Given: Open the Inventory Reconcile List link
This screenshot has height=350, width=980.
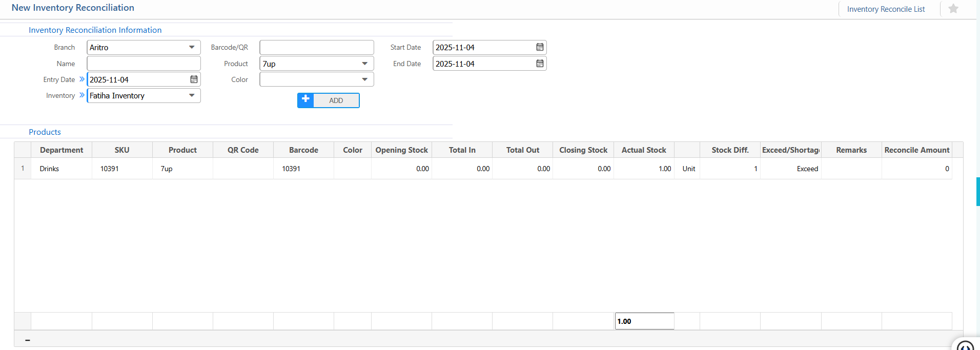Looking at the screenshot, I should pos(886,9).
